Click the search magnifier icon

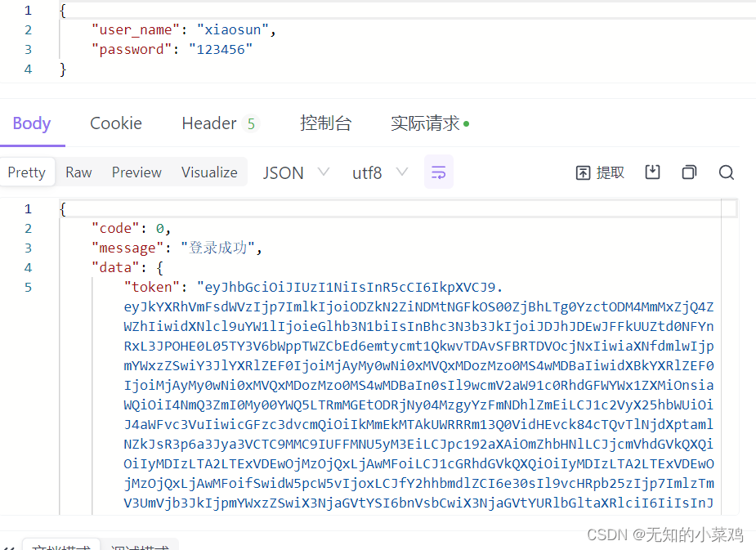[726, 172]
